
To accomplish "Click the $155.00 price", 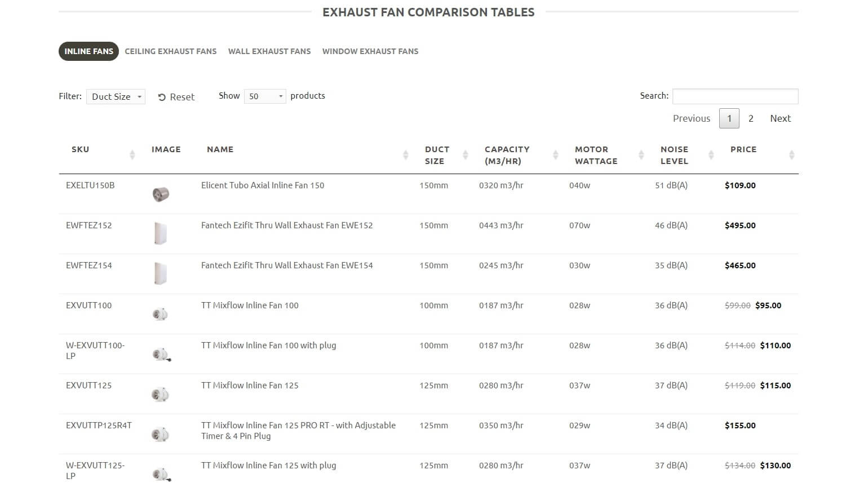I will point(740,425).
